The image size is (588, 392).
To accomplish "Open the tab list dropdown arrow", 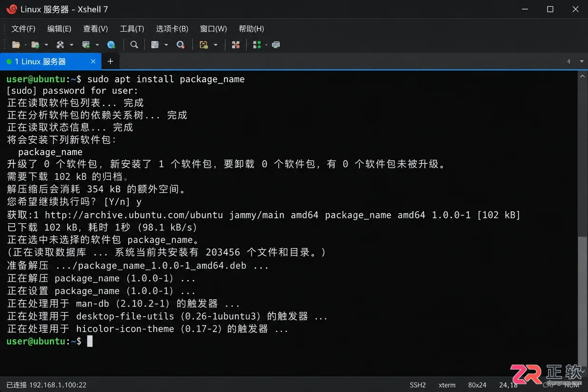I will tap(582, 61).
